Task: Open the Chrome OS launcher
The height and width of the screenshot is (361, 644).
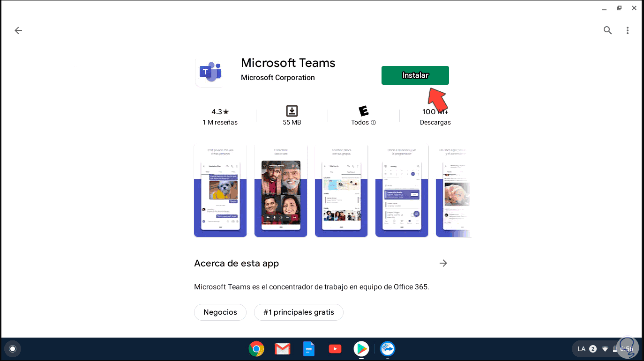Action: coord(13,349)
